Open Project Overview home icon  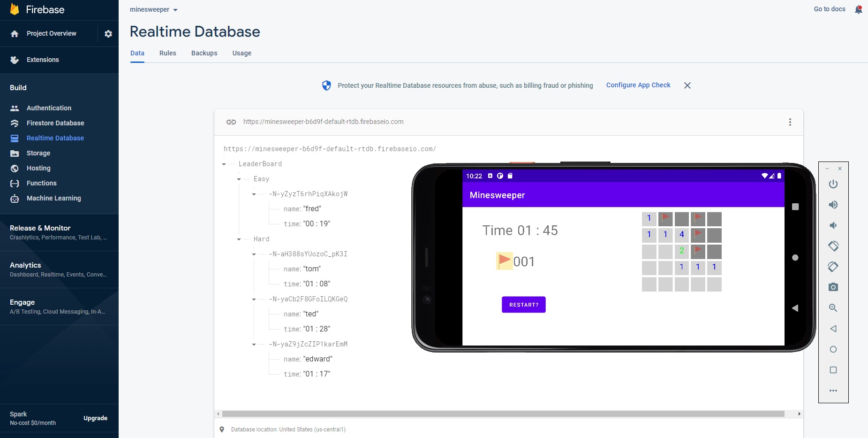click(15, 34)
